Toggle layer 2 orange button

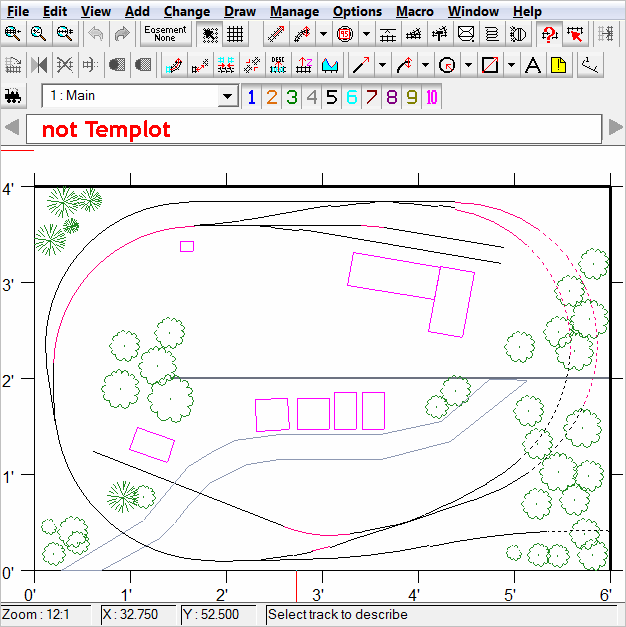tap(272, 97)
